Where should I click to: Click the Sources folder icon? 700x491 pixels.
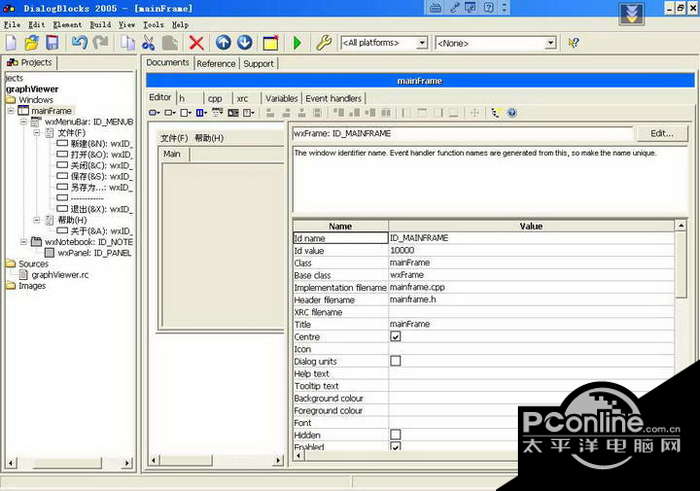(11, 264)
